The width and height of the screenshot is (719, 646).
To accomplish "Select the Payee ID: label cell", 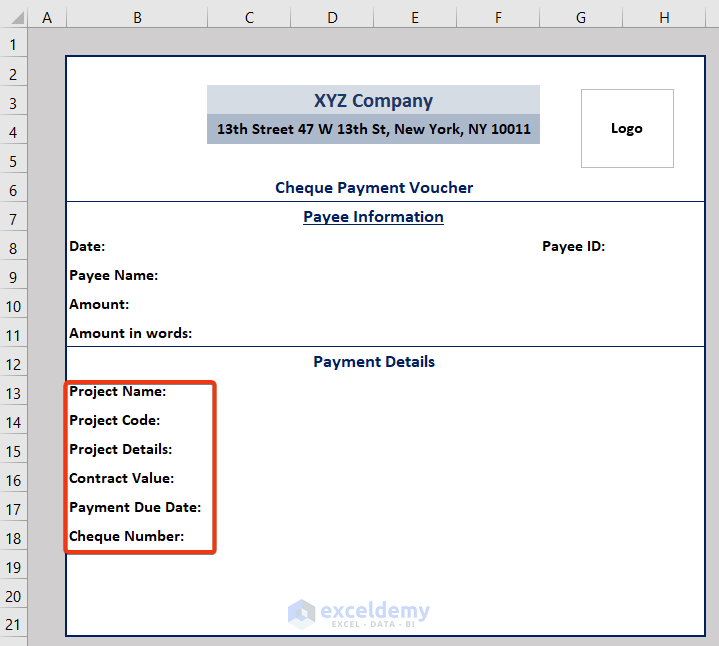I will click(x=581, y=246).
